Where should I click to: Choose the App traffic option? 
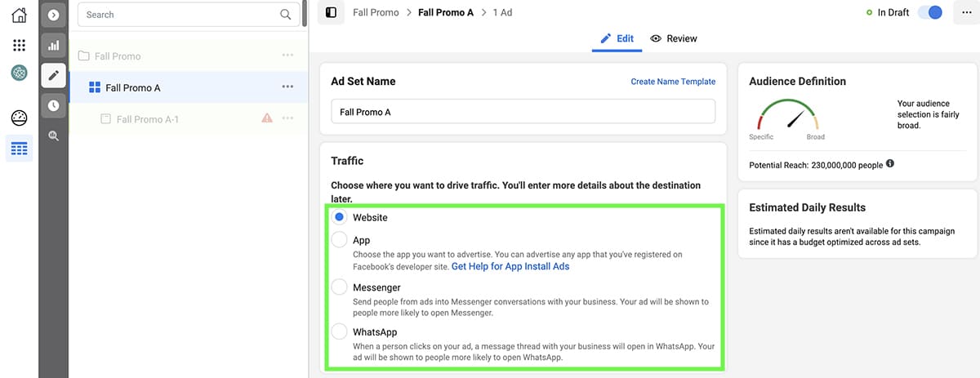click(339, 241)
